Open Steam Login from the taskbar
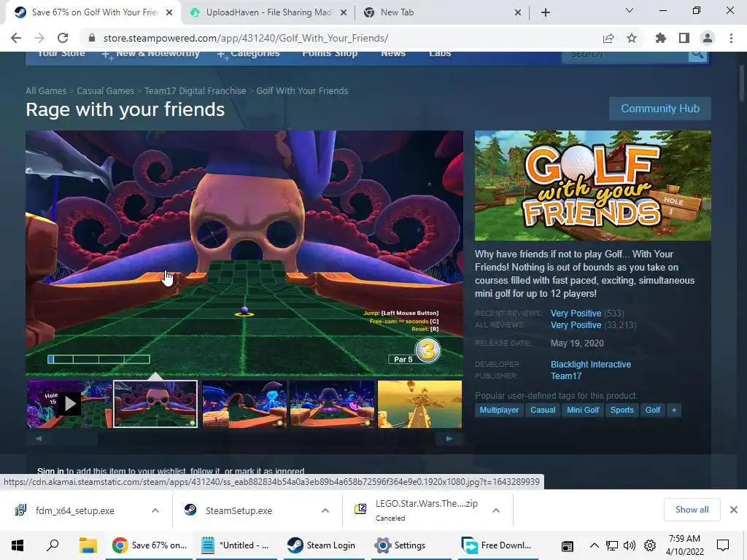Viewport: 747px width, 560px height. point(322,545)
